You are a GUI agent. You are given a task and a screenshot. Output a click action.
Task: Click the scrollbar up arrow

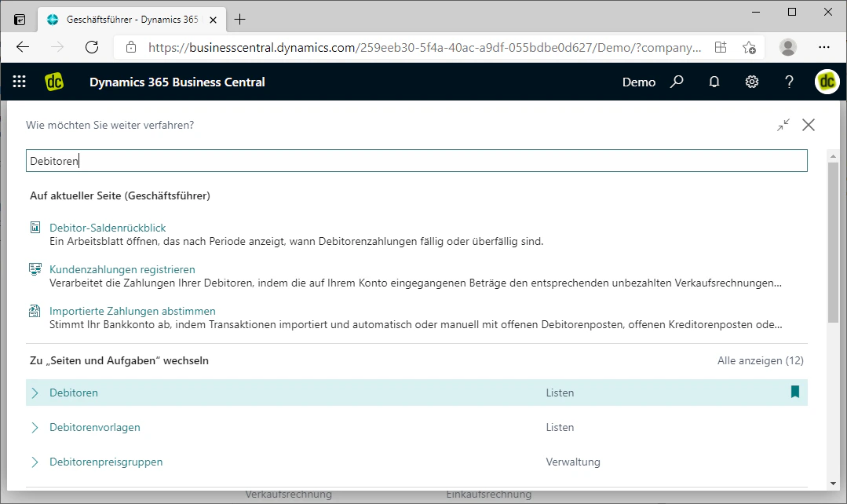833,156
